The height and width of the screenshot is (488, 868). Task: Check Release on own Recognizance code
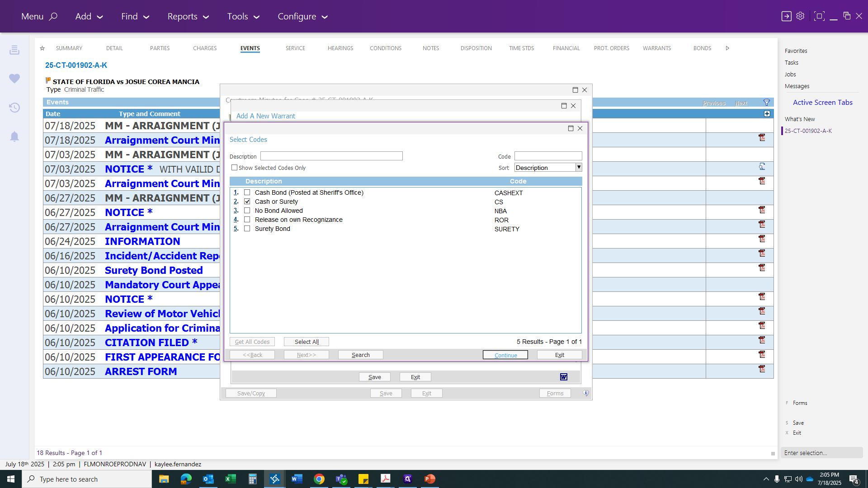coord(247,220)
